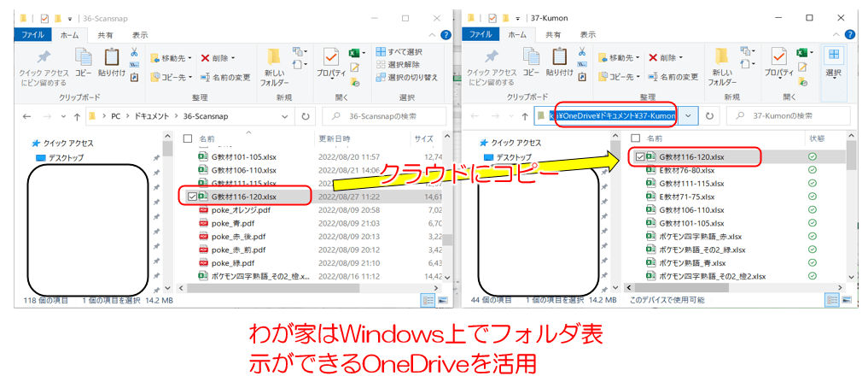This screenshot has height=382, width=868.
Task: Click Refresh button in 37-Kumon address bar
Action: point(709,116)
